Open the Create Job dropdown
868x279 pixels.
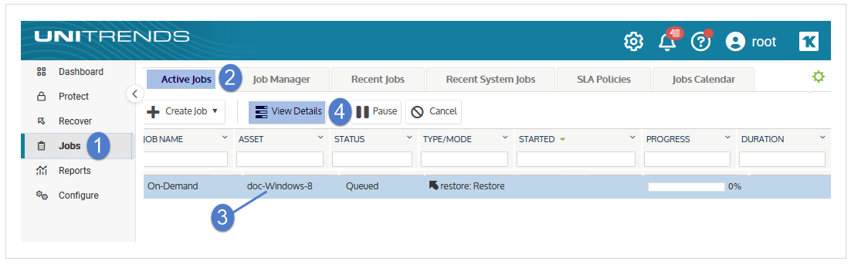pyautogui.click(x=185, y=112)
